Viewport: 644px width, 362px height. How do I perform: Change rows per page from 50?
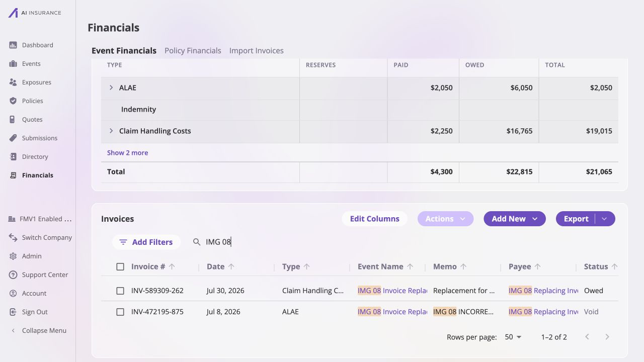(x=513, y=337)
